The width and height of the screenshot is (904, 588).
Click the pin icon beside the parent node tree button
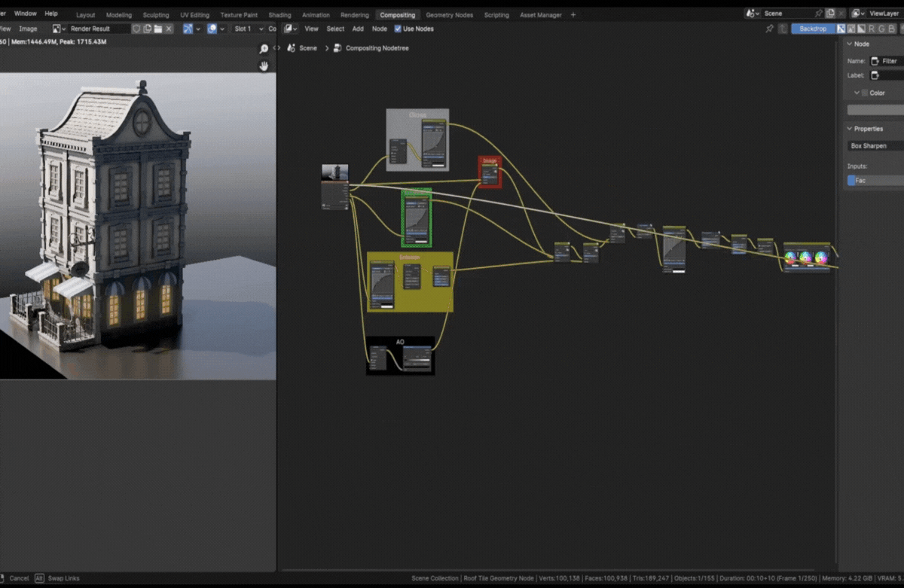click(x=769, y=29)
